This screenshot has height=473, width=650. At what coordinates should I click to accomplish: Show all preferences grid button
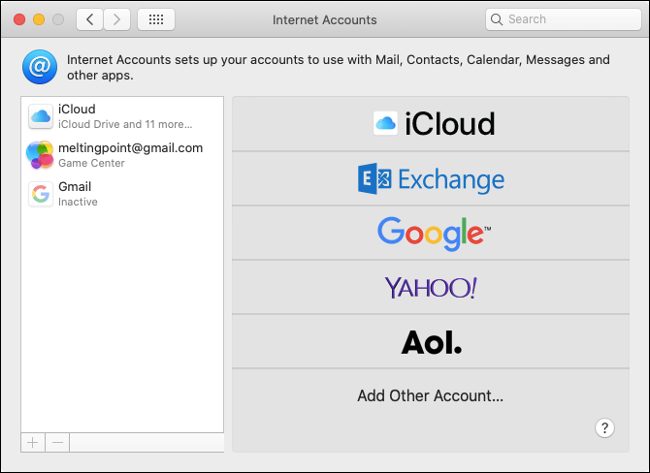[x=156, y=19]
